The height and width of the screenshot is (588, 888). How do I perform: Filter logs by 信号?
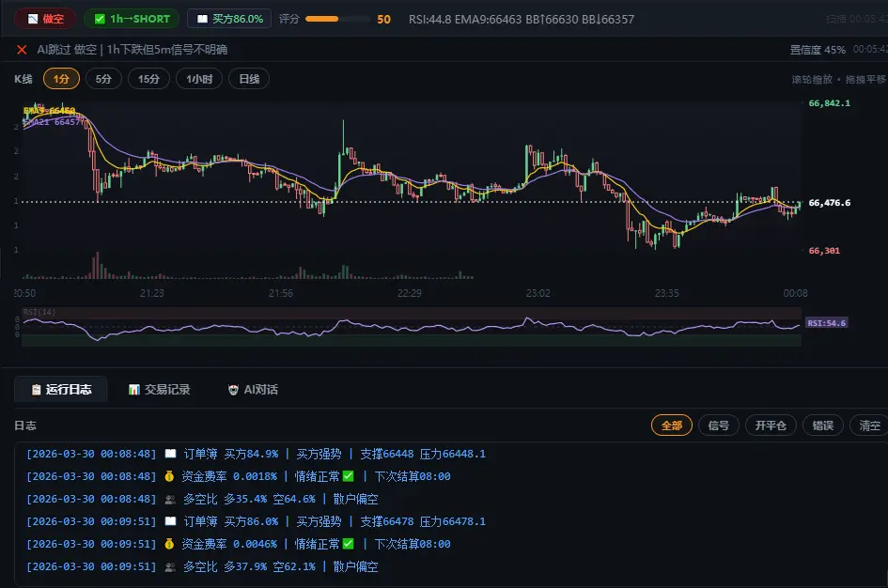[719, 426]
